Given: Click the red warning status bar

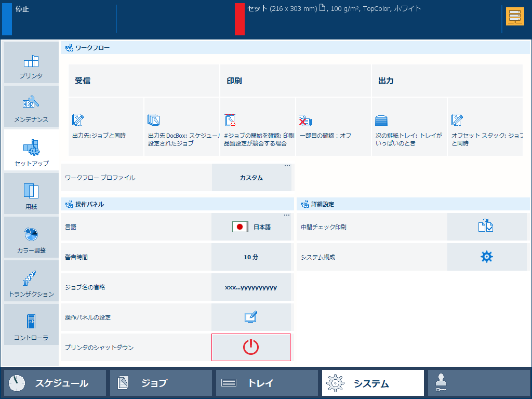Looking at the screenshot, I should pyautogui.click(x=240, y=19).
